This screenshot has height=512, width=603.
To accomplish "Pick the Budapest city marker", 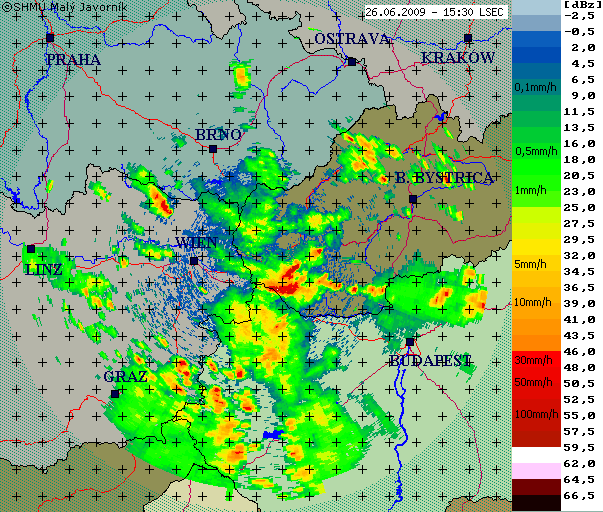I will tap(410, 342).
